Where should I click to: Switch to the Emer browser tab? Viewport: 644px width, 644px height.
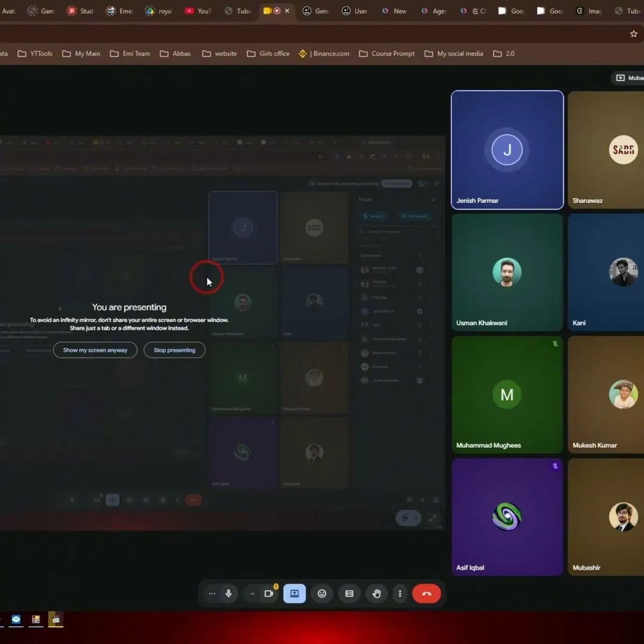[x=120, y=11]
